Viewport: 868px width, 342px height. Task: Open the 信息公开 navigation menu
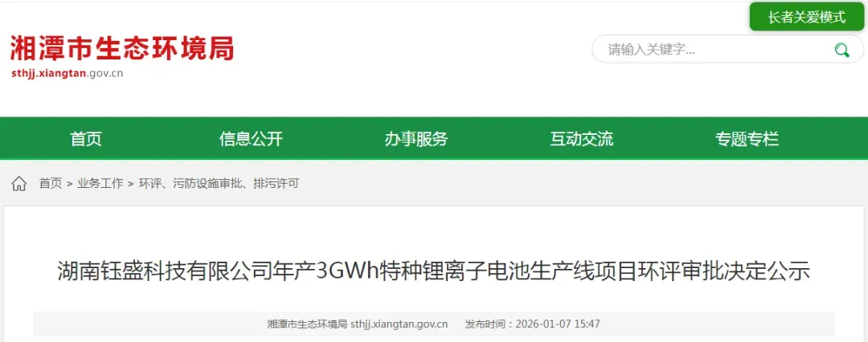point(252,138)
